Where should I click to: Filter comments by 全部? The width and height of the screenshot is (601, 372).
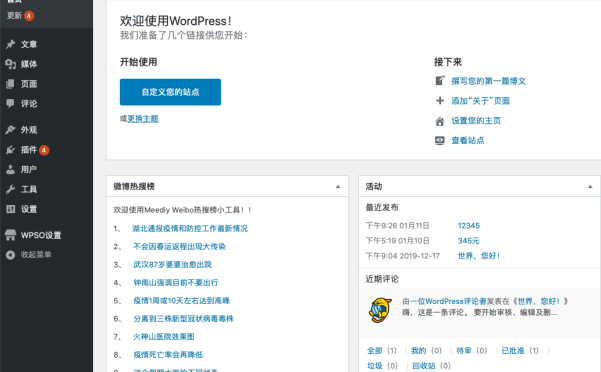pyautogui.click(x=374, y=351)
